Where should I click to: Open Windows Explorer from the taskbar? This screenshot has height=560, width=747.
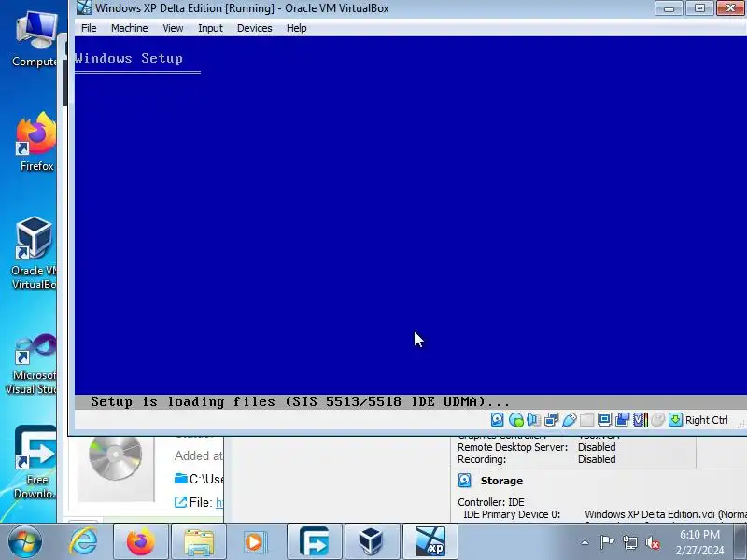199,541
